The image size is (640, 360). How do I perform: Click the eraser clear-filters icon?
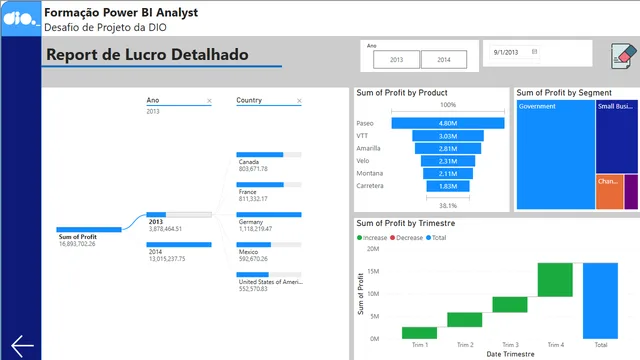pyautogui.click(x=623, y=56)
